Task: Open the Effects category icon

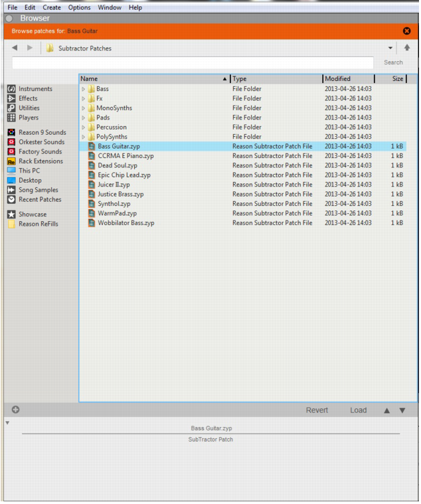Action: coord(11,98)
